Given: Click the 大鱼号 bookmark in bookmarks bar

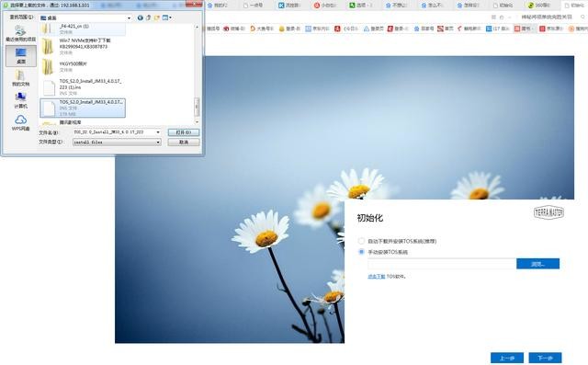Looking at the screenshot, I should point(262,29).
